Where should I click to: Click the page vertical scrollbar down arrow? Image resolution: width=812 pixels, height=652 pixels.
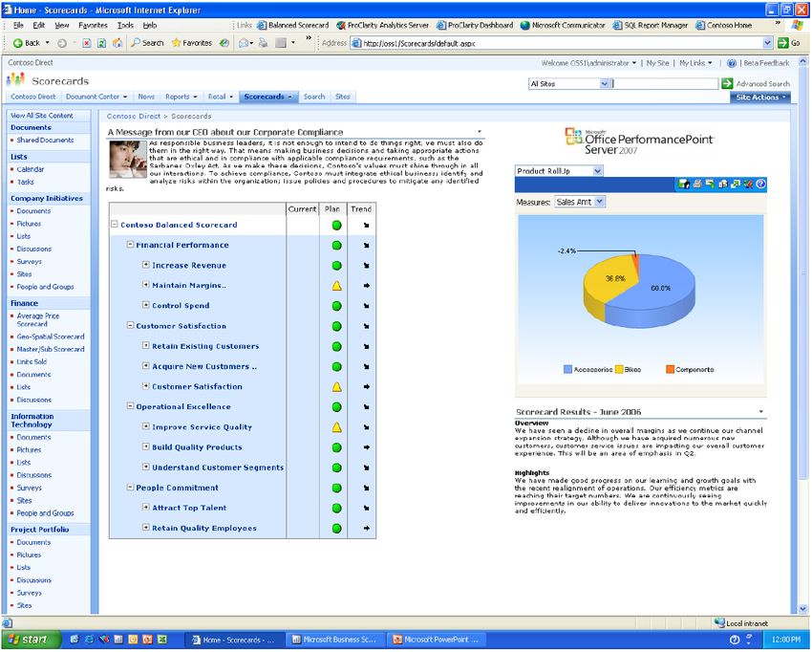pyautogui.click(x=803, y=609)
